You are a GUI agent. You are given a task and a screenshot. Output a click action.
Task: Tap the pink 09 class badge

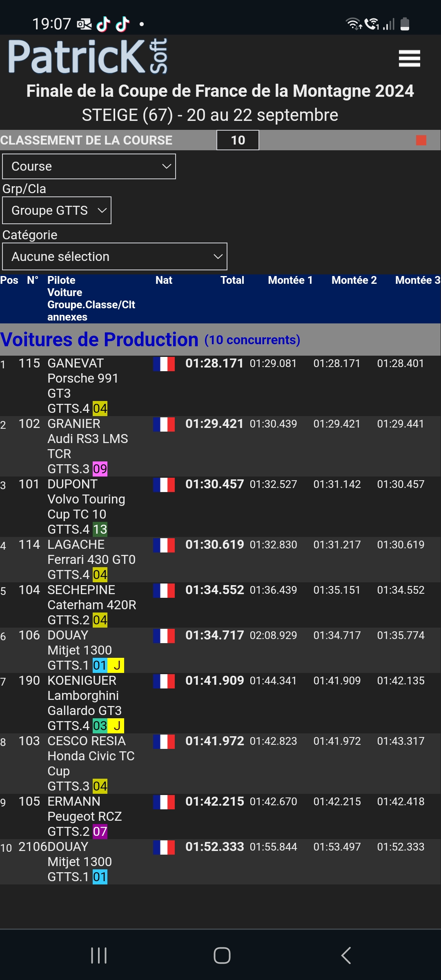coord(100,469)
